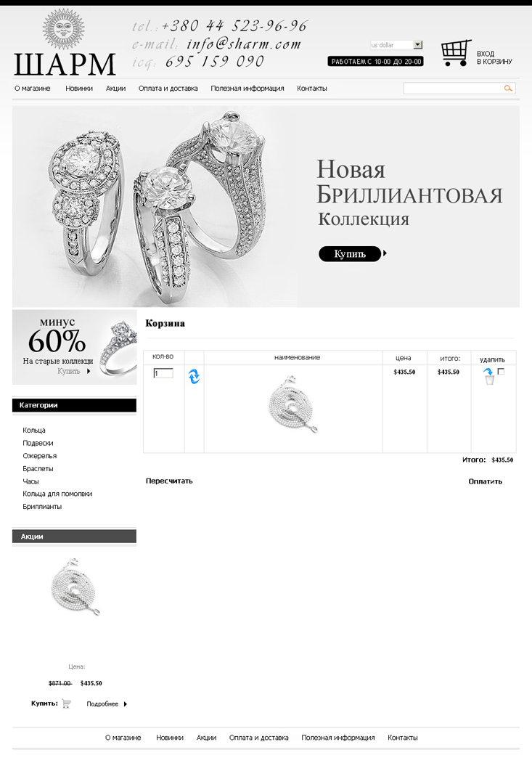Open Полезная информация in top menu
Viewport: 532px width, 779px height.
(247, 89)
